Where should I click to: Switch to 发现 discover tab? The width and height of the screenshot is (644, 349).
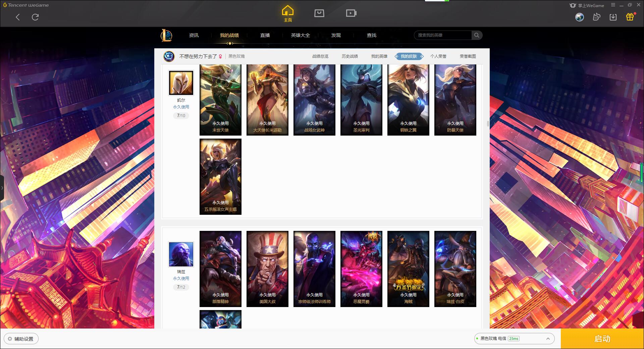(x=336, y=35)
